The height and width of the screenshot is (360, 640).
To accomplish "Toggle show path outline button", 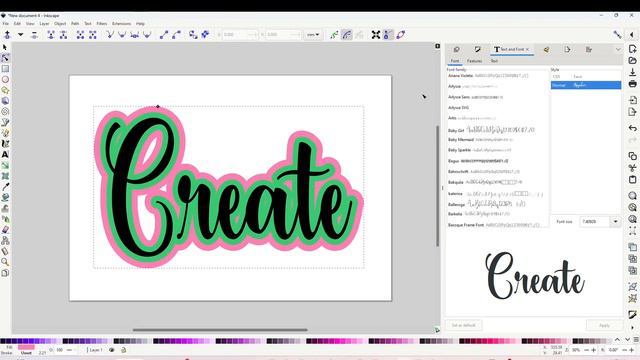I will click(x=401, y=35).
